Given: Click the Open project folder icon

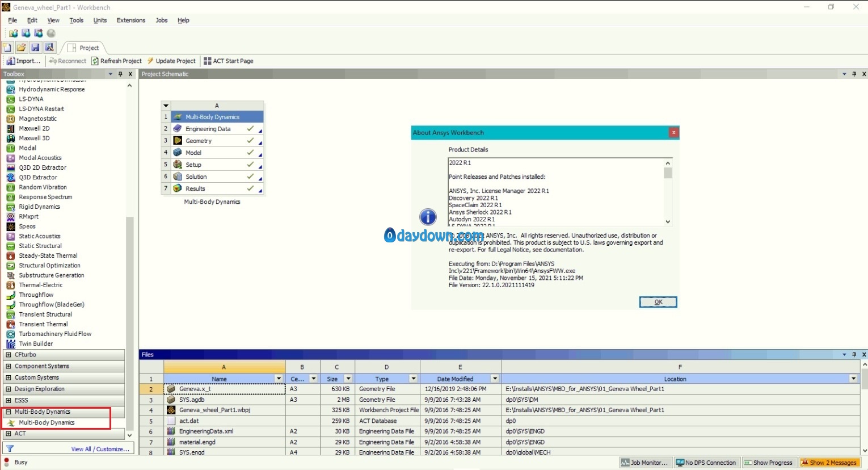Looking at the screenshot, I should tap(21, 48).
